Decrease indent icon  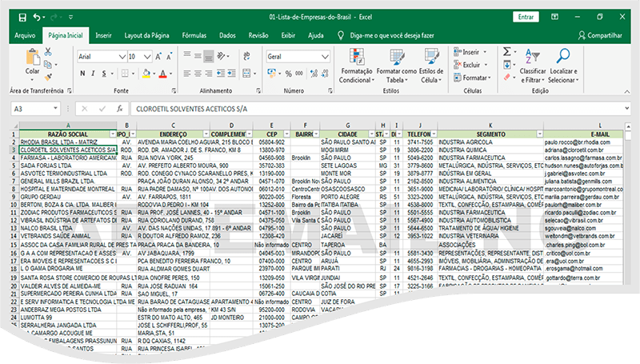coord(221,74)
